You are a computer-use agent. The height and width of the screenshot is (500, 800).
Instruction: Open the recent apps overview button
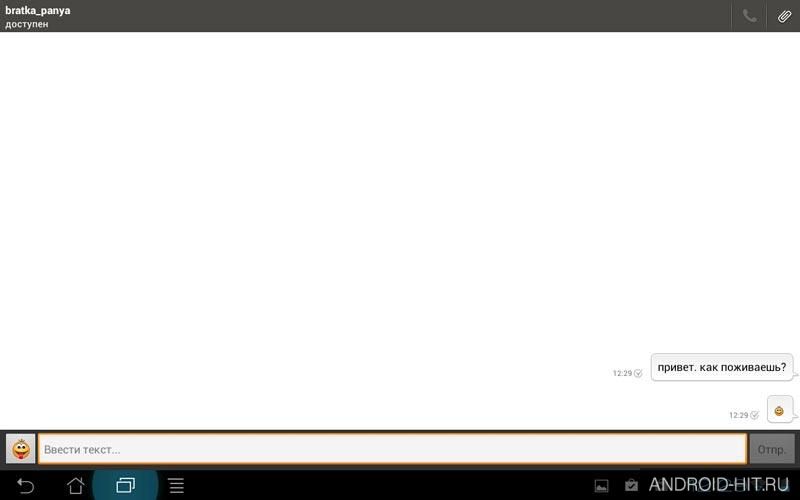click(x=125, y=485)
